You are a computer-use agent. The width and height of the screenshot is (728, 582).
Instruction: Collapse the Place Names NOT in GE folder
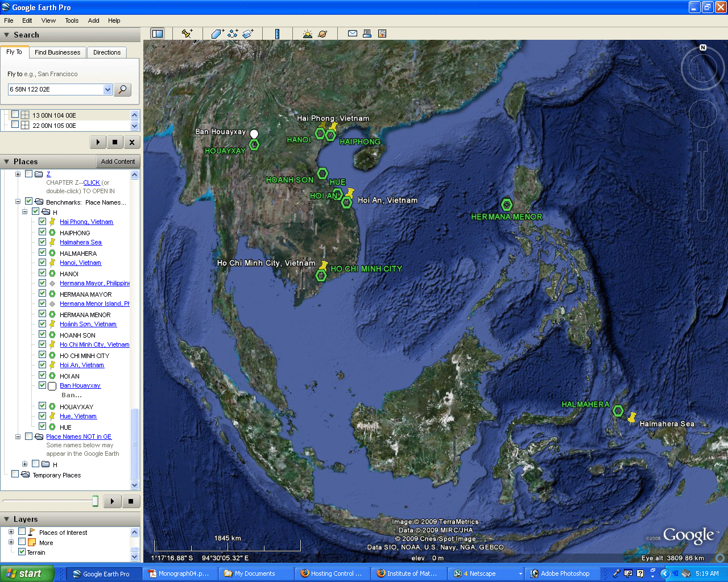click(x=18, y=436)
